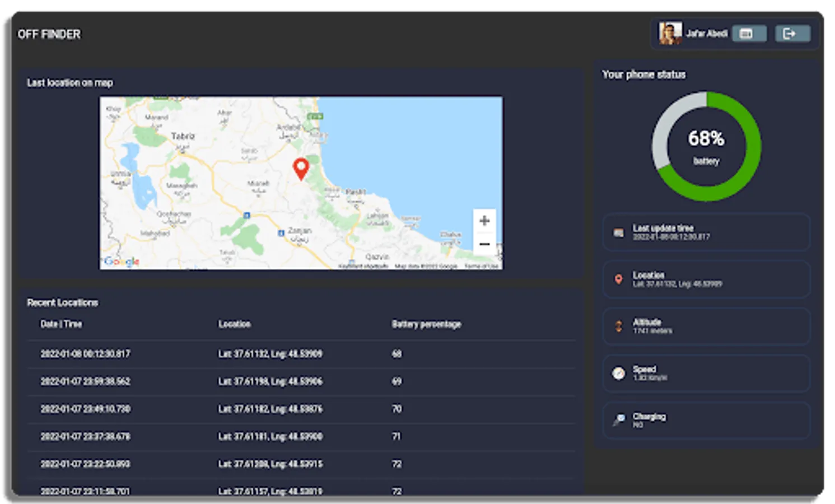Click the 68% battery ring gauge
The width and height of the screenshot is (835, 504).
point(706,147)
